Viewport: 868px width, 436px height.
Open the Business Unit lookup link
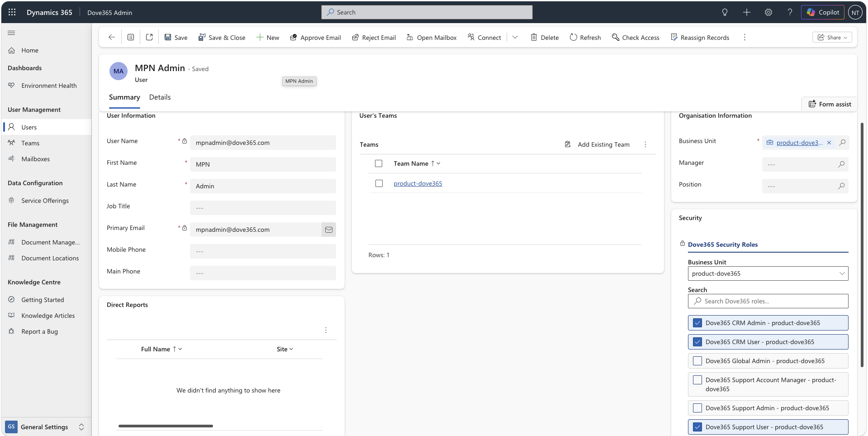[x=799, y=143]
